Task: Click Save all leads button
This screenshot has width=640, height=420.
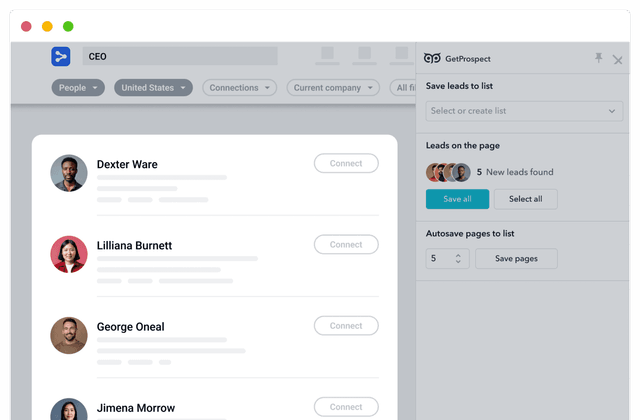Action: click(x=457, y=199)
